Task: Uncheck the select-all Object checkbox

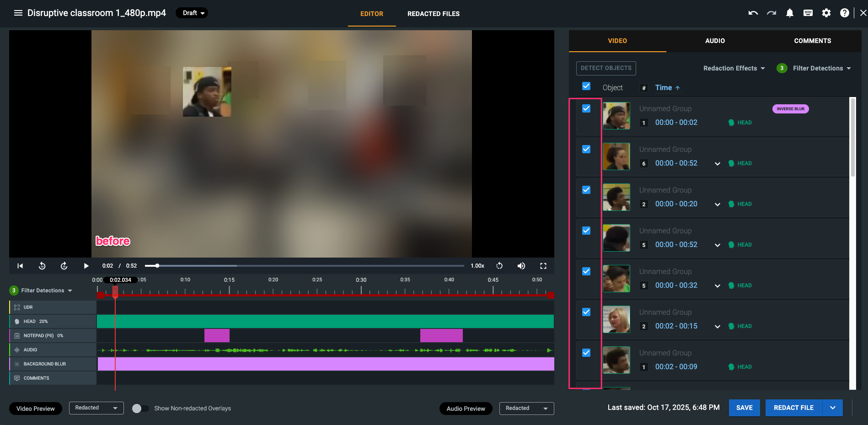Action: [586, 86]
